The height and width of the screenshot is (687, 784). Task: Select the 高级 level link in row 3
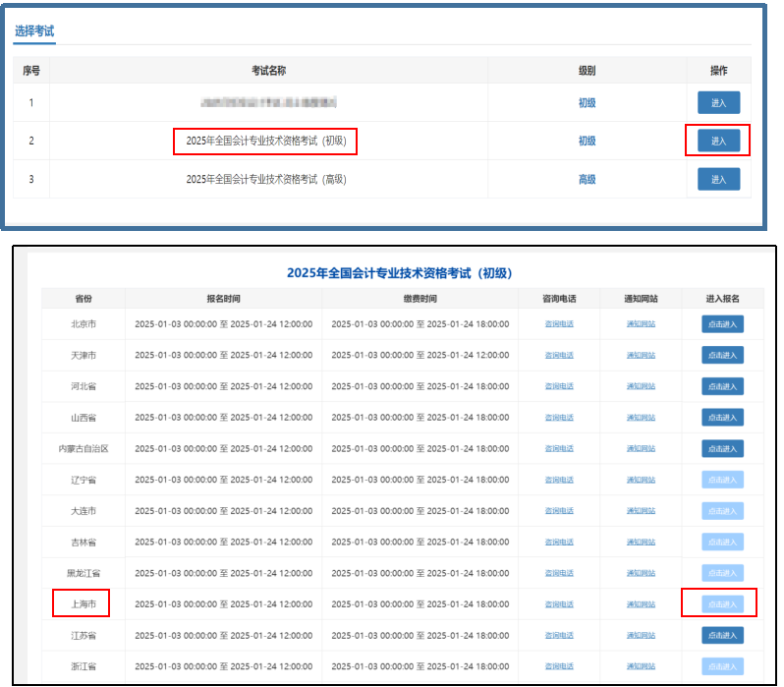tap(587, 179)
